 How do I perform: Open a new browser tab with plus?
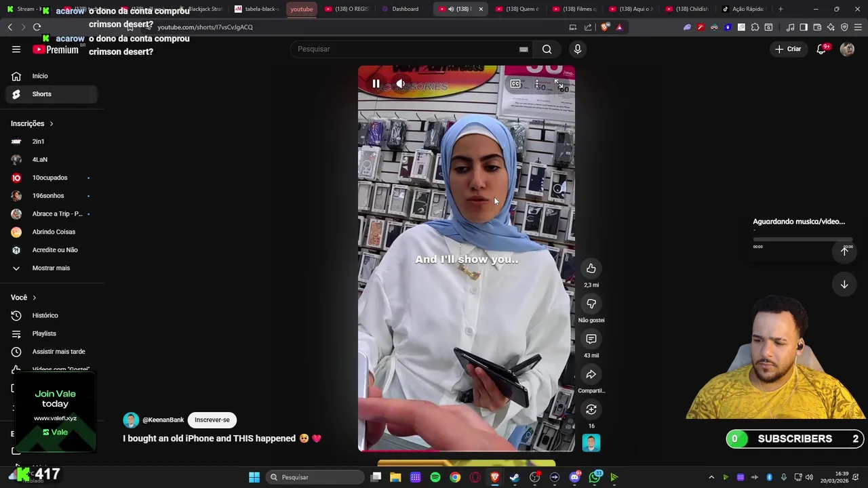pyautogui.click(x=781, y=9)
